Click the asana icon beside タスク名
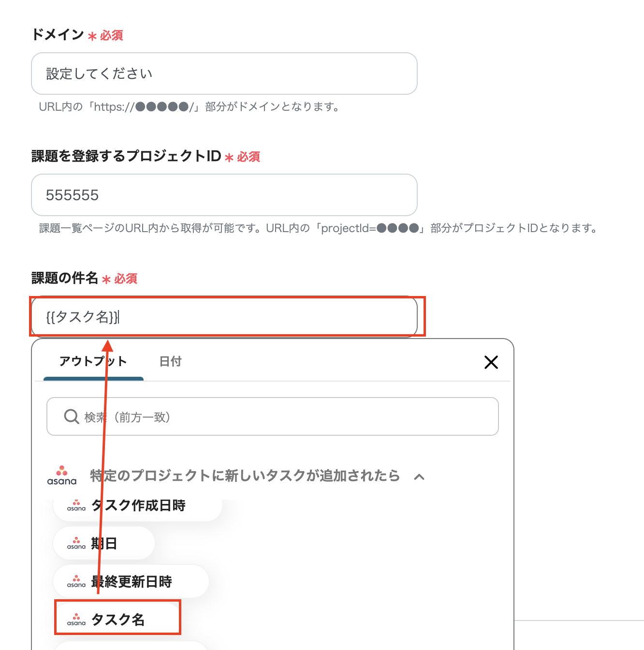The image size is (644, 650). click(76, 620)
